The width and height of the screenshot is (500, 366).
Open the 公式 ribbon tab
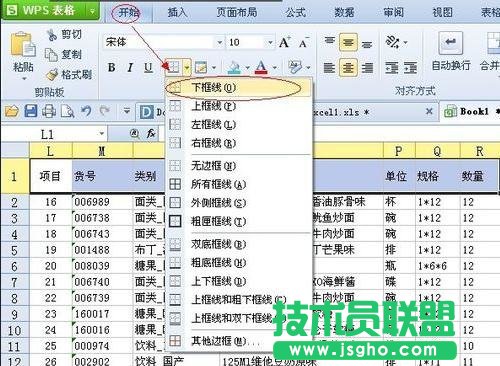click(295, 13)
